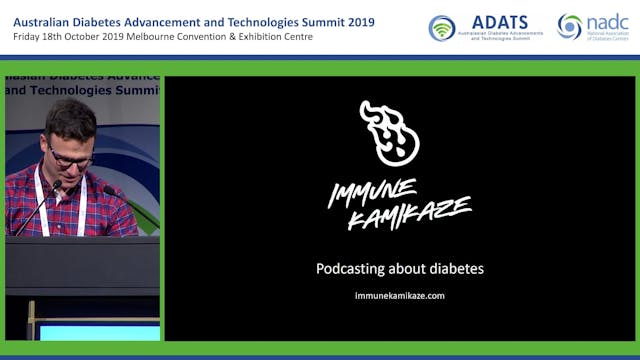The image size is (640, 360).
Task: Click the 'and Technologies Summit' banner behind the speaker
Action: click(x=82, y=90)
